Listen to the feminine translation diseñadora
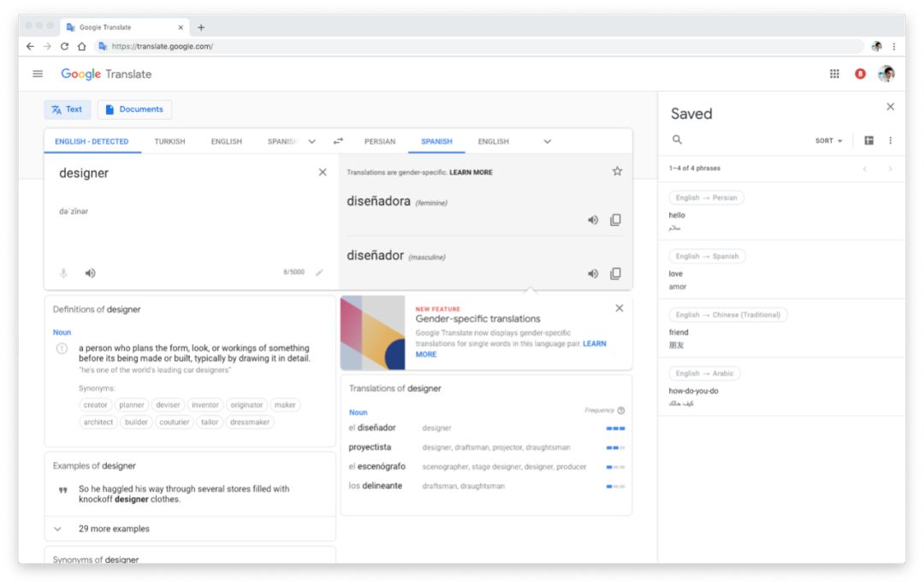Image resolution: width=924 pixels, height=586 pixels. [x=593, y=220]
